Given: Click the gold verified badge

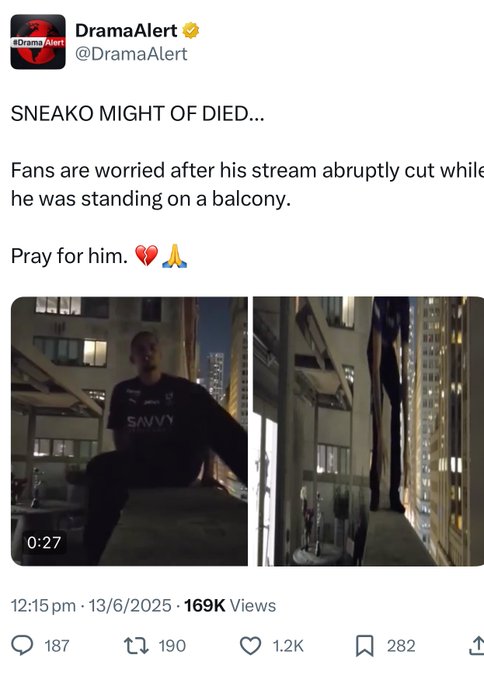Looking at the screenshot, I should coord(190,31).
